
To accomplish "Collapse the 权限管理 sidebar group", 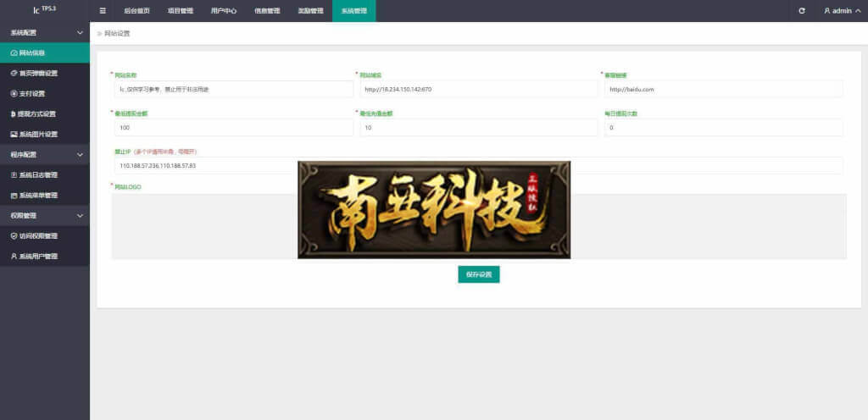I will 45,216.
